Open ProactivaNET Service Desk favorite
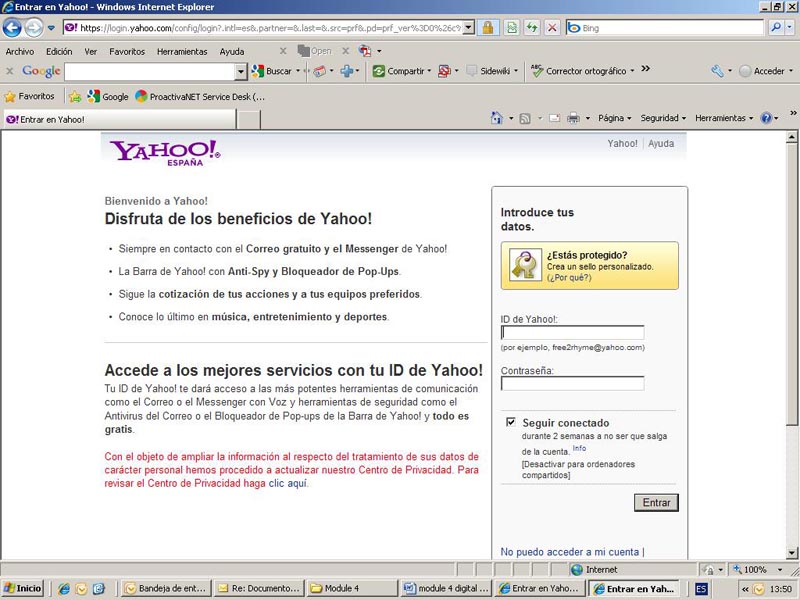800x600 pixels. pyautogui.click(x=200, y=96)
